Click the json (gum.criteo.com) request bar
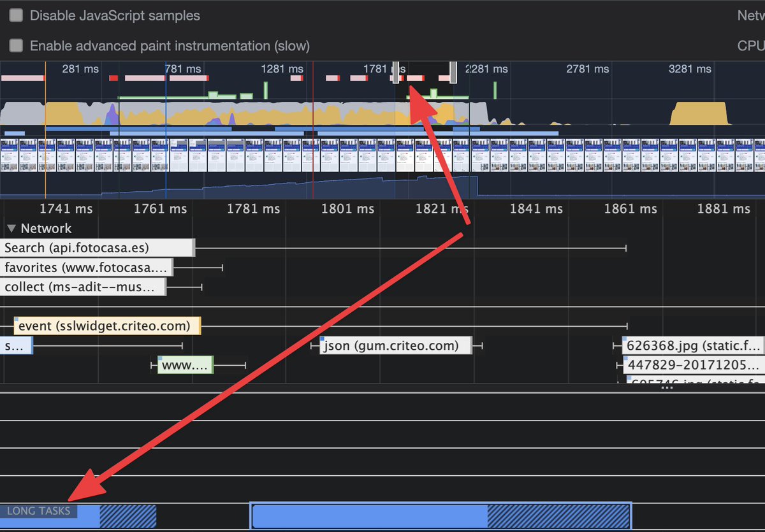The width and height of the screenshot is (765, 532). 394,345
